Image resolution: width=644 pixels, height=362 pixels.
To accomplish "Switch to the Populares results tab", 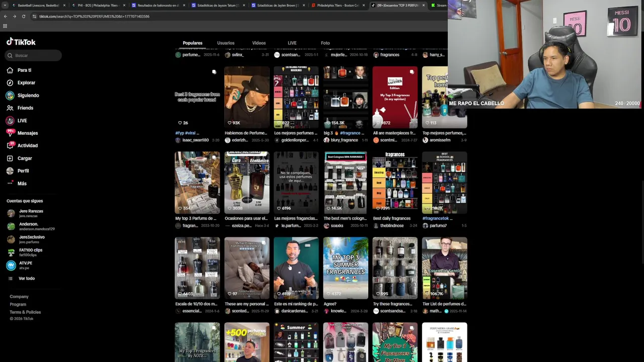I will pyautogui.click(x=193, y=43).
